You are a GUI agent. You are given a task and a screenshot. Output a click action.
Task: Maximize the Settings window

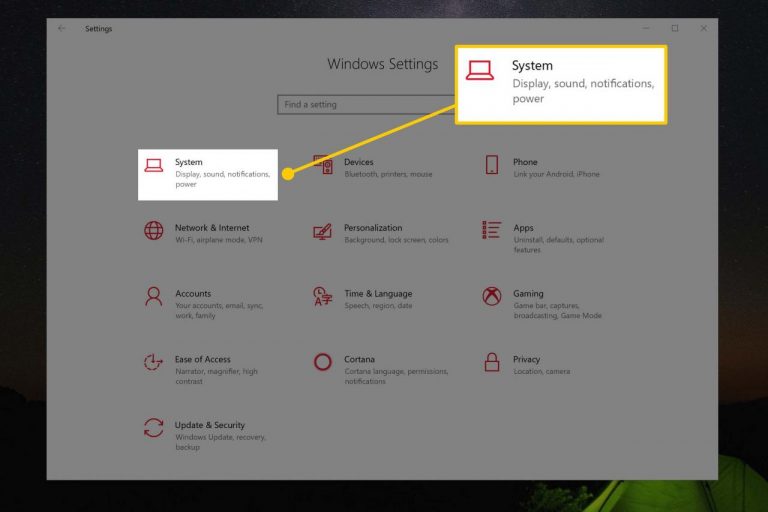point(675,28)
